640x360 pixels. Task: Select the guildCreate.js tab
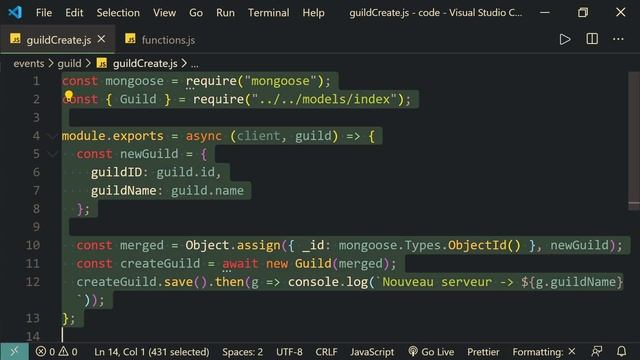58,40
